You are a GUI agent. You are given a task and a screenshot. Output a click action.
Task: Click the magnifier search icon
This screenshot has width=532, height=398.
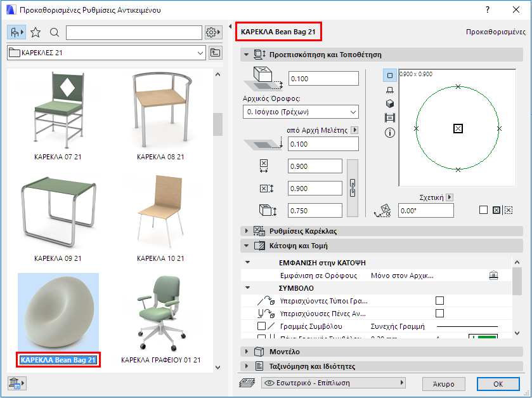[55, 32]
